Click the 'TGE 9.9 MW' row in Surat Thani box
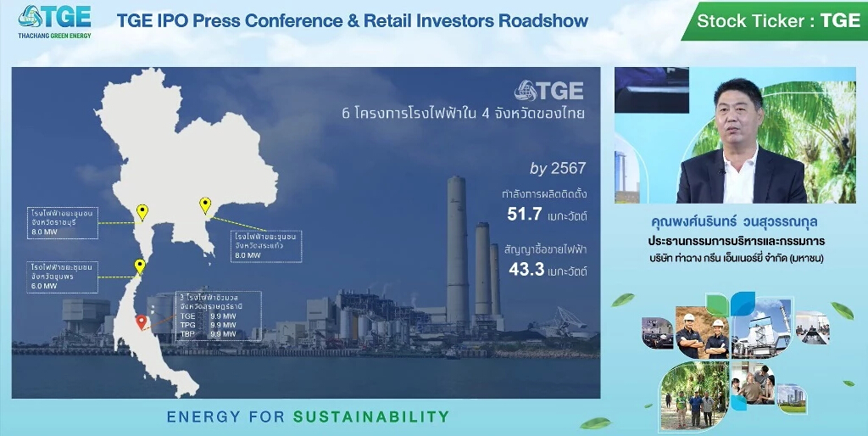 (209, 316)
